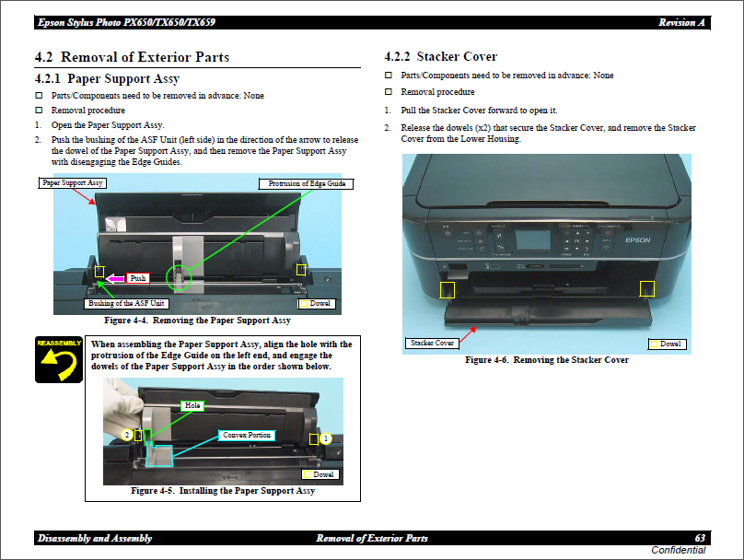Click the "Bushing of the ASF Unit" callout label
Screen dimensions: 744x560
(x=127, y=303)
